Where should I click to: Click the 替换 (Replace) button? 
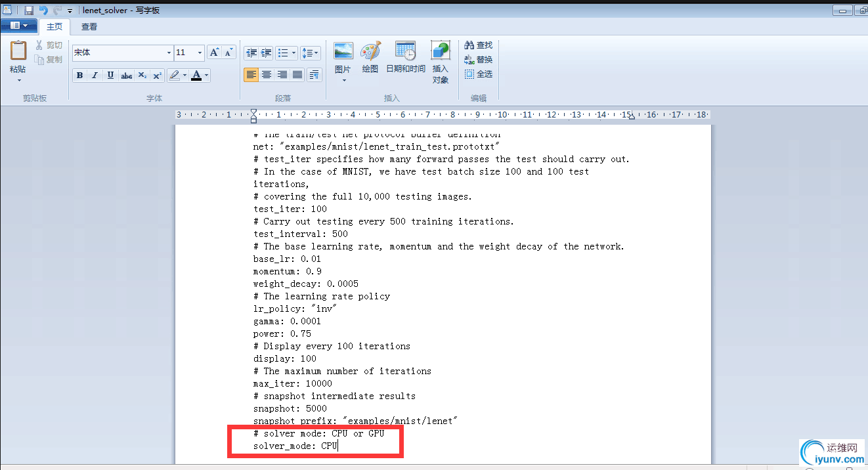479,60
